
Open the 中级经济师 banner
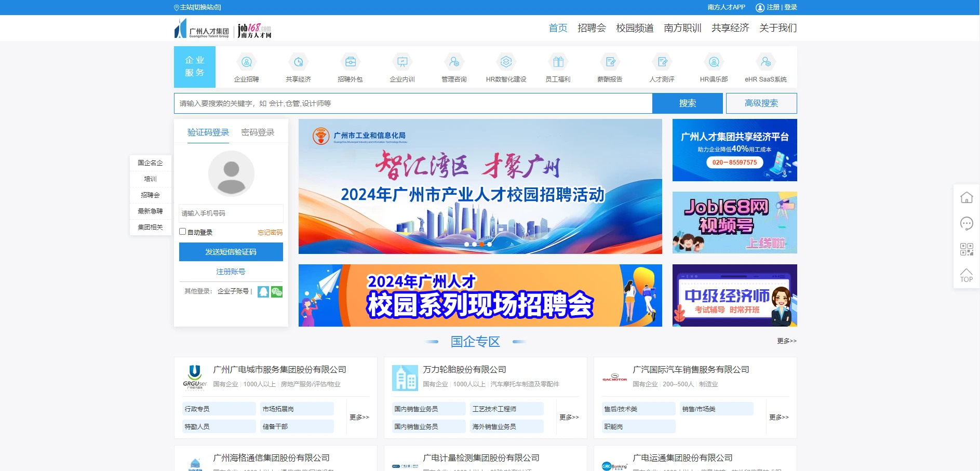[735, 295]
